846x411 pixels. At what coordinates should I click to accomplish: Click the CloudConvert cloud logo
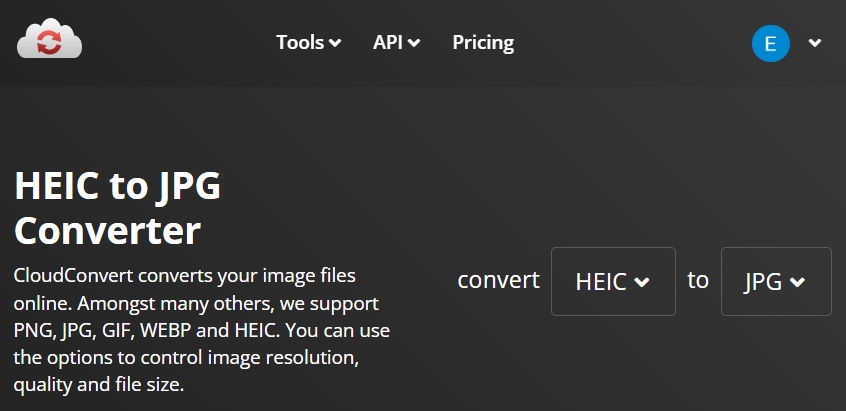[49, 39]
